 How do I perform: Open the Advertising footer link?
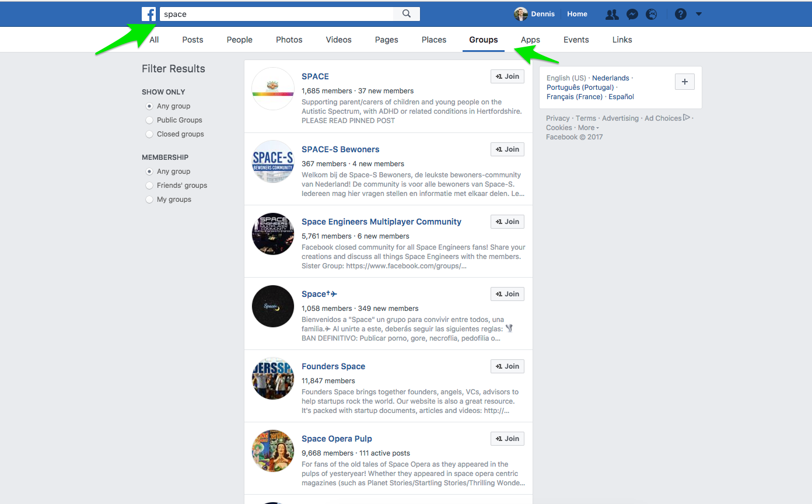click(x=620, y=118)
